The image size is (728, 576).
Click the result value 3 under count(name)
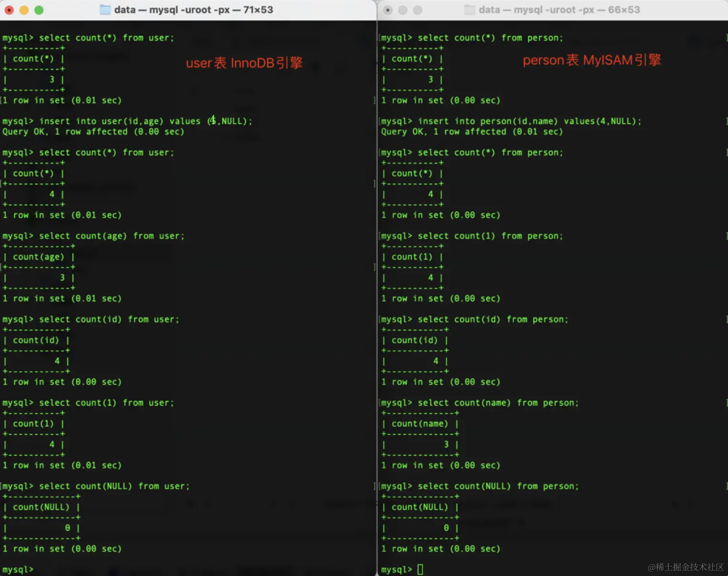[446, 444]
